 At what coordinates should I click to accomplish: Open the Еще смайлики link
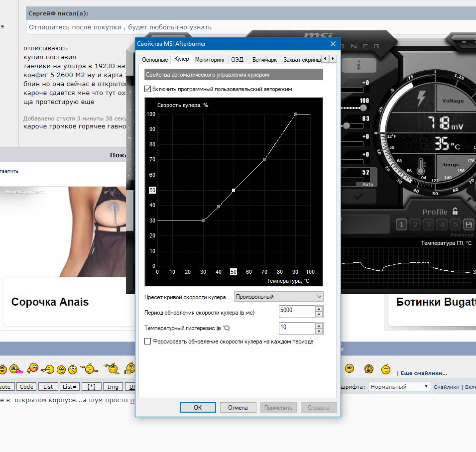point(424,373)
